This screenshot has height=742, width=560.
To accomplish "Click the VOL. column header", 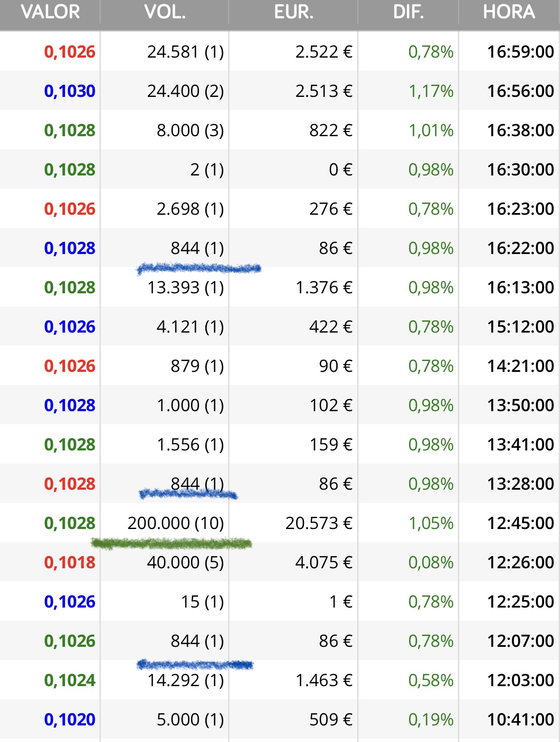I will (165, 12).
